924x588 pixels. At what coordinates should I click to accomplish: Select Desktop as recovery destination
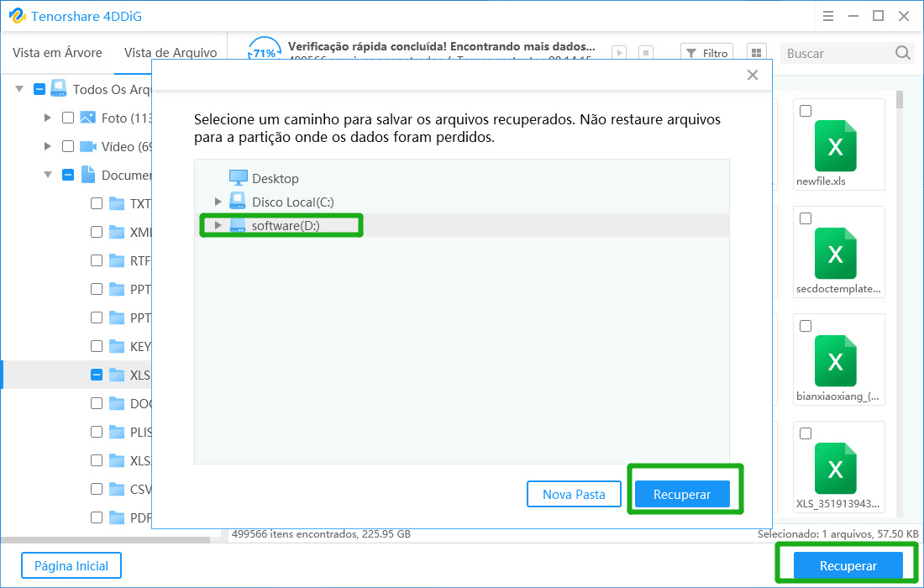coord(276,179)
